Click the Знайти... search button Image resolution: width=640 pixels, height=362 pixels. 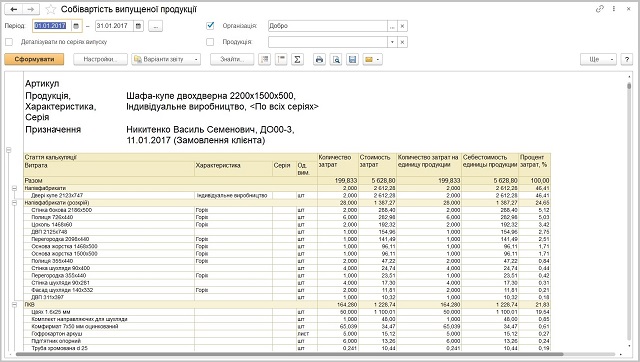coord(232,59)
